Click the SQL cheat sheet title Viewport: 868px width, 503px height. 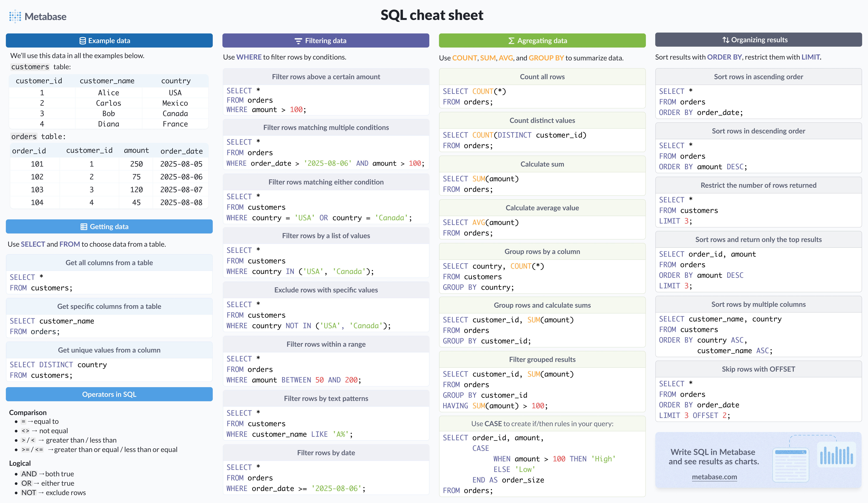click(x=432, y=15)
